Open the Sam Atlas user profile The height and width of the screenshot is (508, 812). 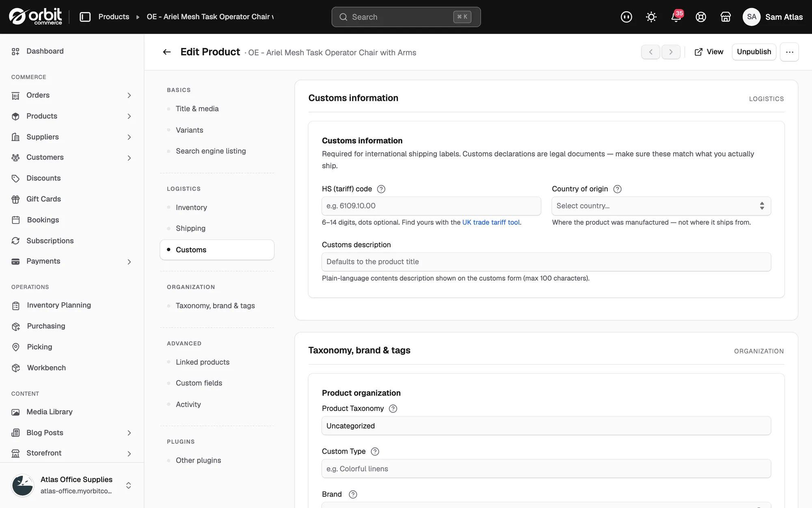tap(773, 17)
